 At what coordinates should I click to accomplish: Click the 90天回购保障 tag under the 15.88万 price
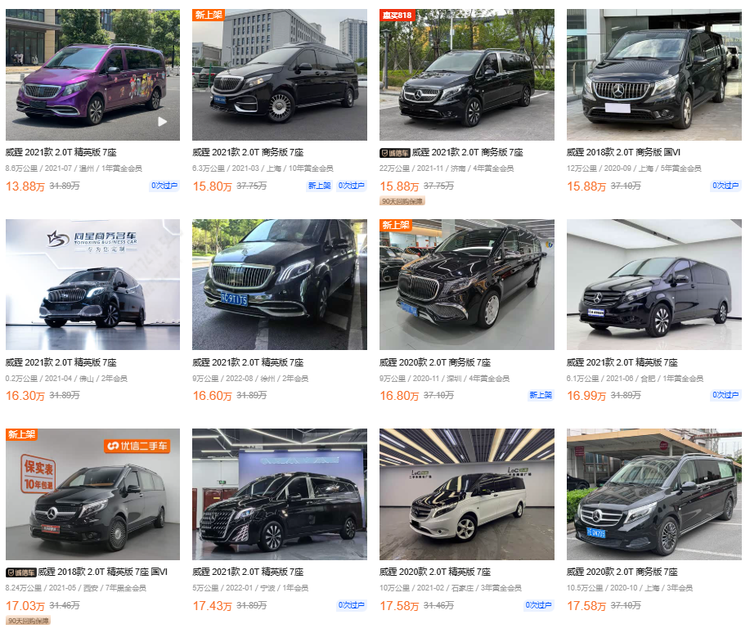[402, 201]
